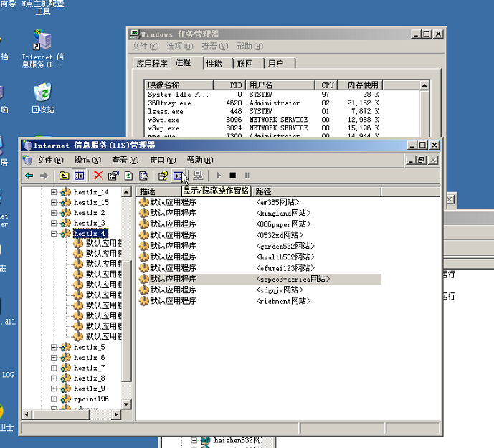The width and height of the screenshot is (494, 448).
Task: Click the Up One Level folder icon
Action: [x=64, y=176]
